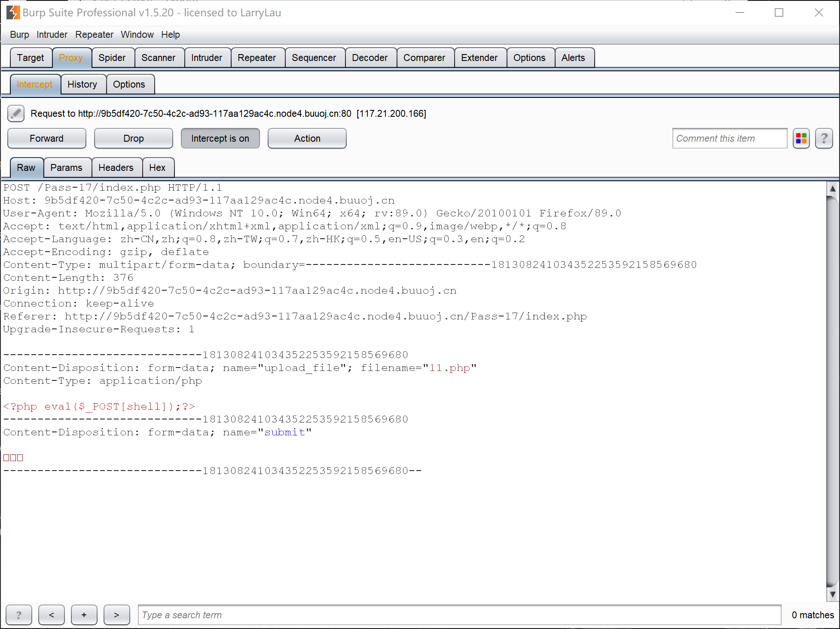Image resolution: width=840 pixels, height=629 pixels.
Task: Switch to the Repeater tool tab
Action: [x=257, y=58]
